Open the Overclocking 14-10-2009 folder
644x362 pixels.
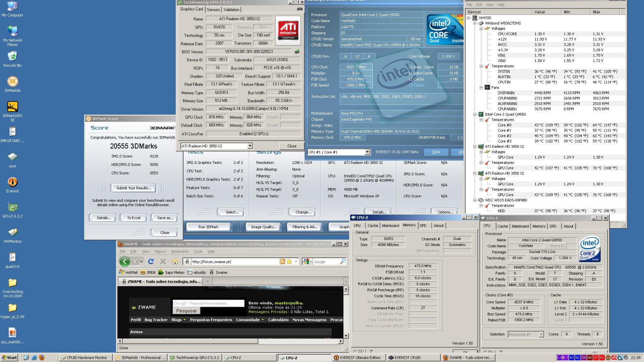pyautogui.click(x=12, y=288)
